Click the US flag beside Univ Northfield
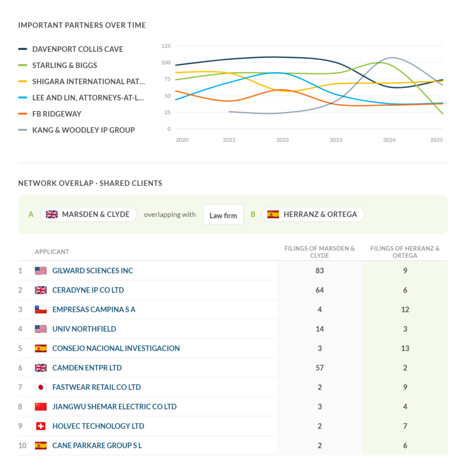This screenshot has height=476, width=466. click(x=41, y=329)
